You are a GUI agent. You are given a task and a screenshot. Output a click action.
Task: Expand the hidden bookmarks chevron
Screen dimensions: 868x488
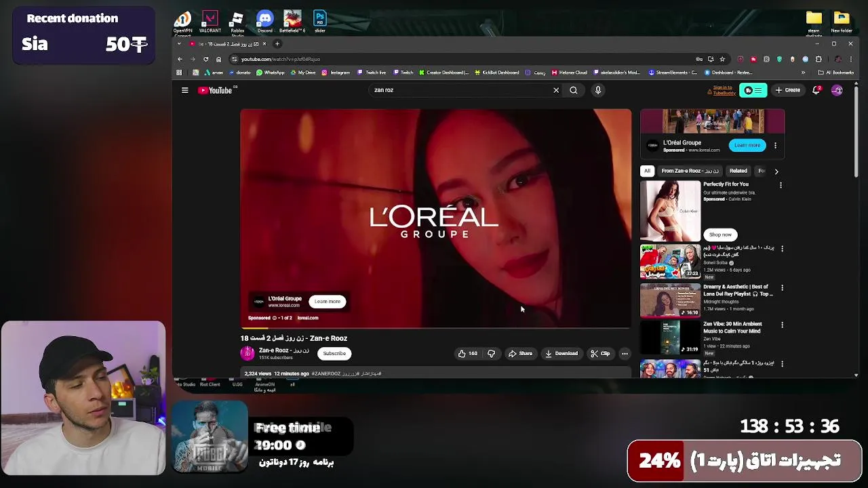[803, 73]
